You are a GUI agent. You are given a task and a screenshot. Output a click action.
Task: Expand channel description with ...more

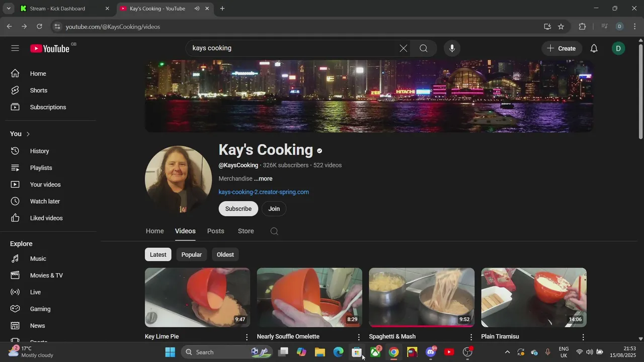[263, 179]
